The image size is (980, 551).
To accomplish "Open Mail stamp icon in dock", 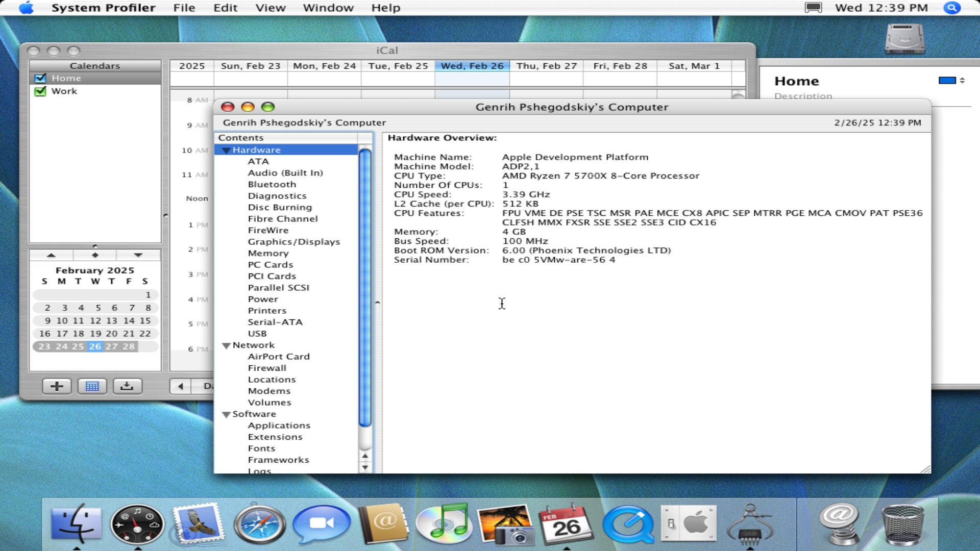I will [199, 524].
